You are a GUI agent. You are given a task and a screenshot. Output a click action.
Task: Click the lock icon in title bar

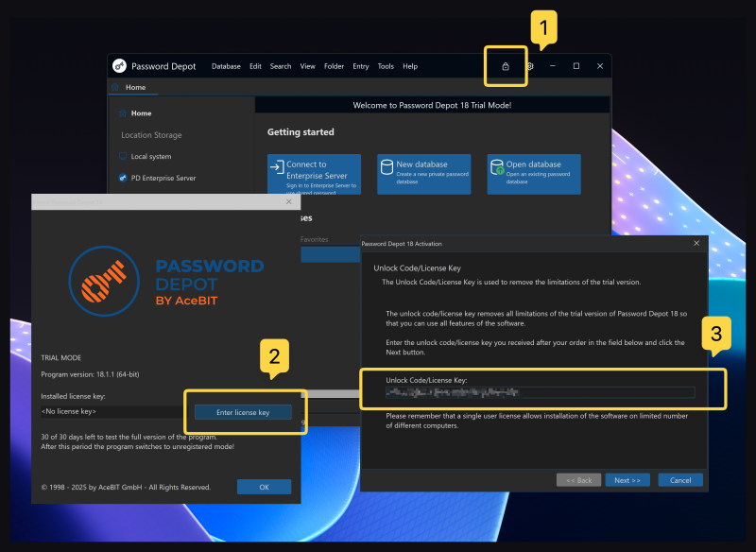pyautogui.click(x=506, y=66)
